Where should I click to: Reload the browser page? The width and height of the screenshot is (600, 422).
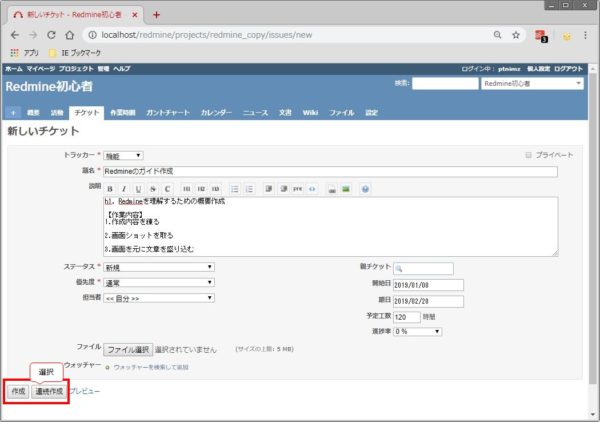[x=51, y=35]
